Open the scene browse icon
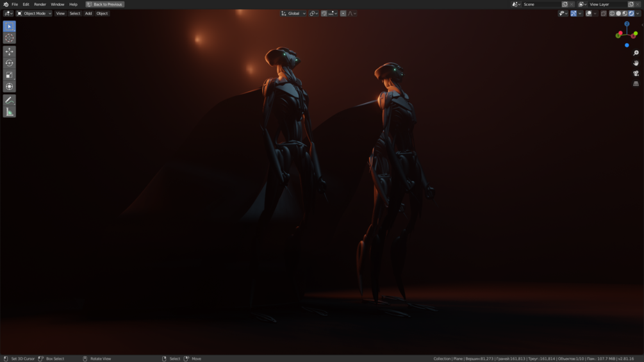Image resolution: width=644 pixels, height=362 pixels. click(x=516, y=4)
